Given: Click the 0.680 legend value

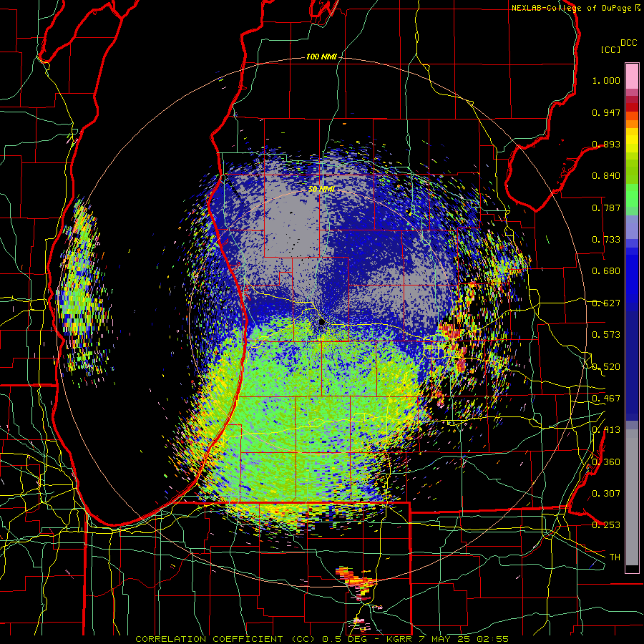Looking at the screenshot, I should click(x=606, y=271).
